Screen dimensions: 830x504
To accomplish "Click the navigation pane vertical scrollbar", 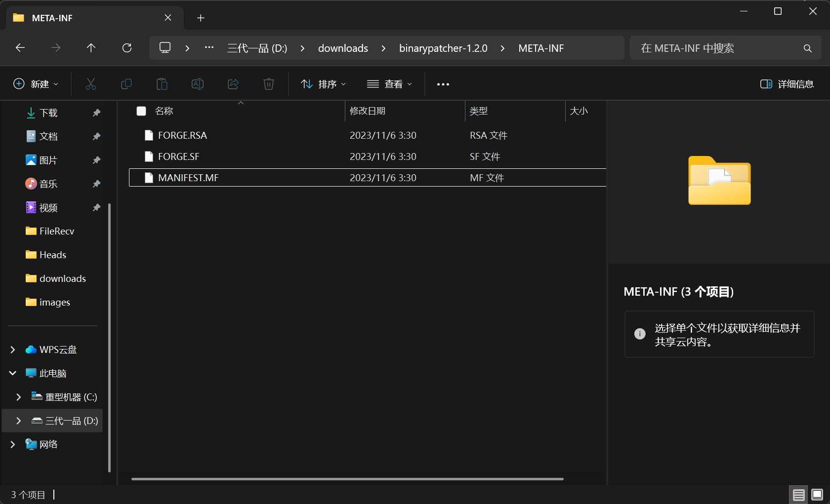I will point(109,338).
